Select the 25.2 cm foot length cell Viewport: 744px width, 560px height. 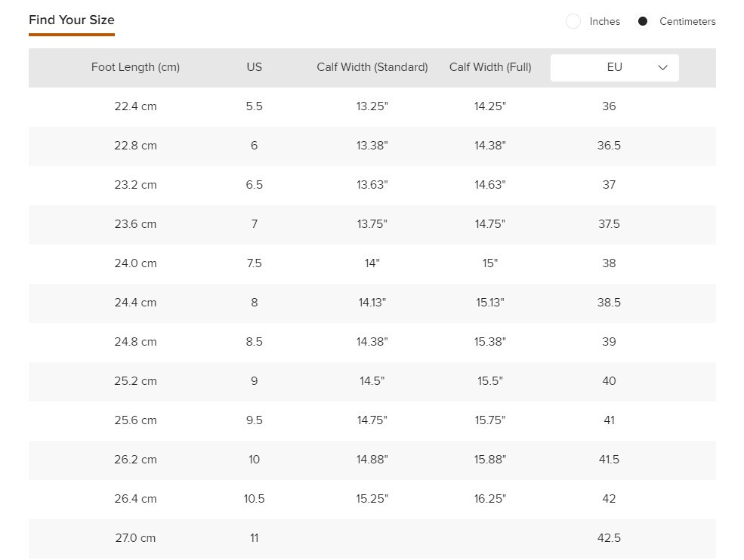click(x=135, y=381)
